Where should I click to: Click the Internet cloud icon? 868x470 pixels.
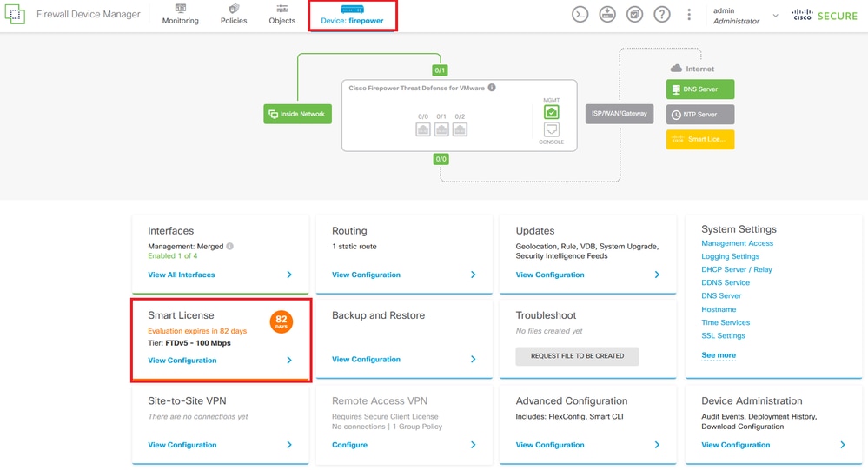[676, 69]
